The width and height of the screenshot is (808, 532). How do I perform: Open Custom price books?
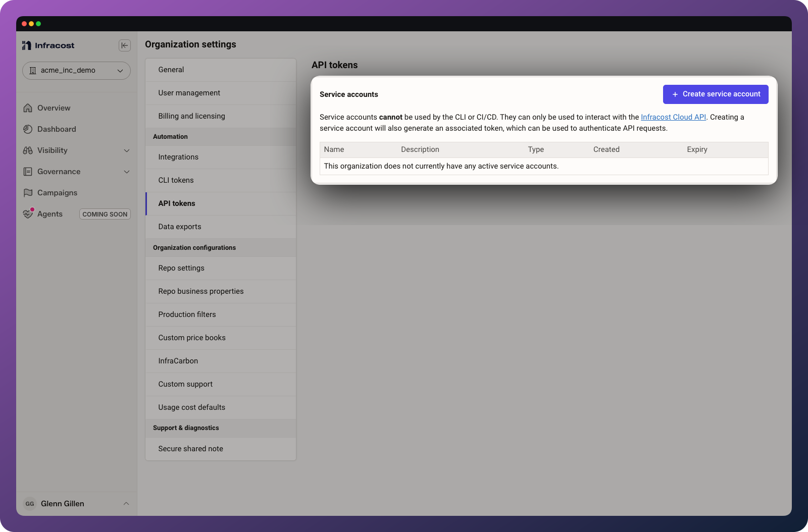221,338
